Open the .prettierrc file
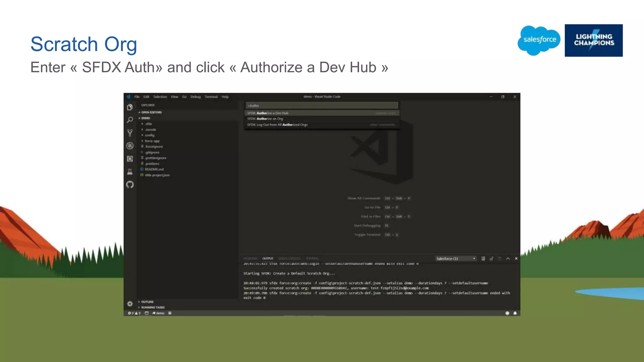This screenshot has width=644, height=362. (x=188, y=164)
